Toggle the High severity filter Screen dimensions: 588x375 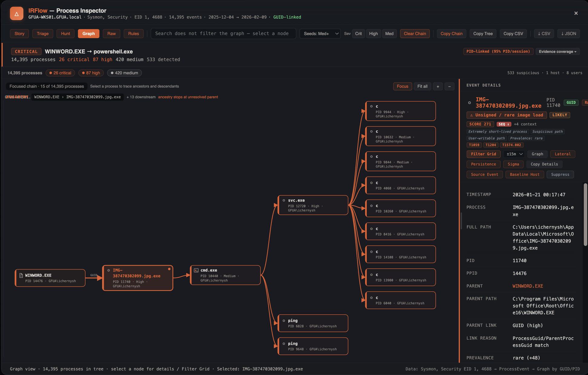[x=373, y=34]
